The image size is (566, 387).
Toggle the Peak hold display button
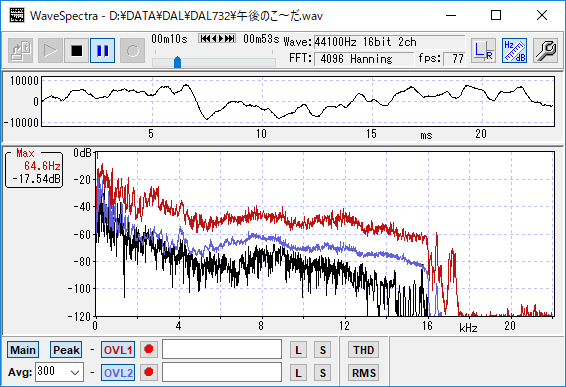click(66, 350)
